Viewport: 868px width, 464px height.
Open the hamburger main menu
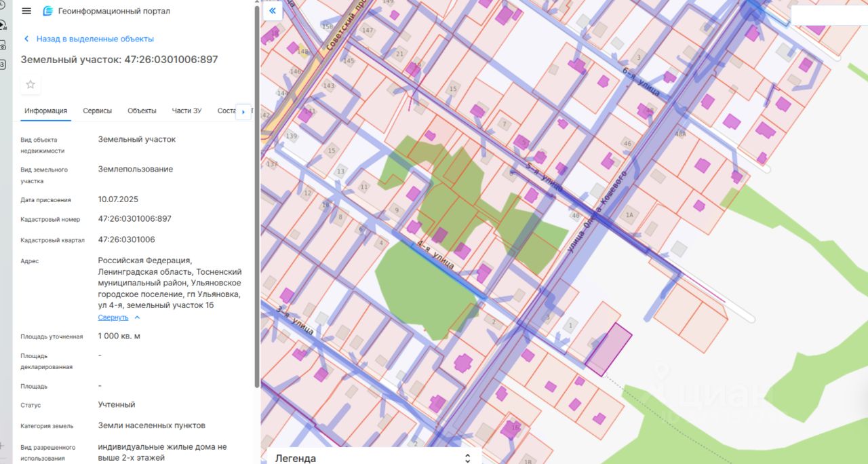[26, 11]
